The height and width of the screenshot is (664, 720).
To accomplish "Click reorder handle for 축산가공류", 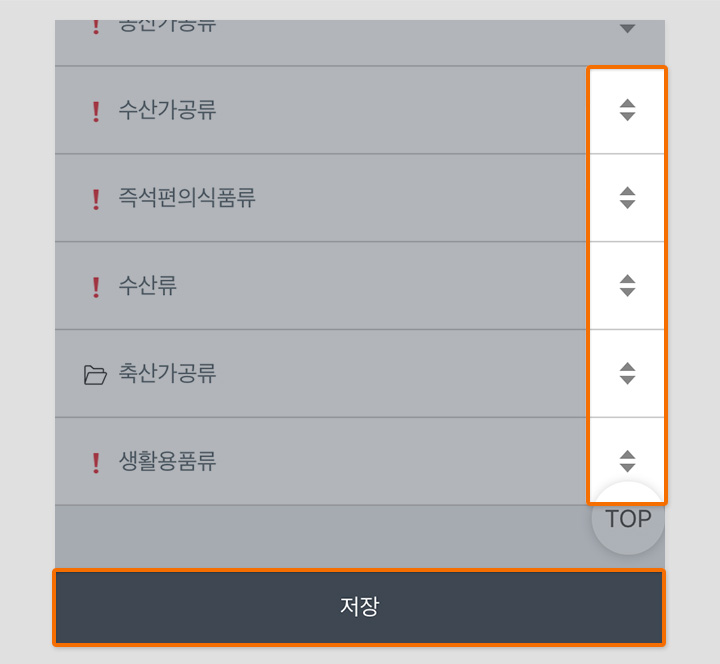I will click(627, 373).
